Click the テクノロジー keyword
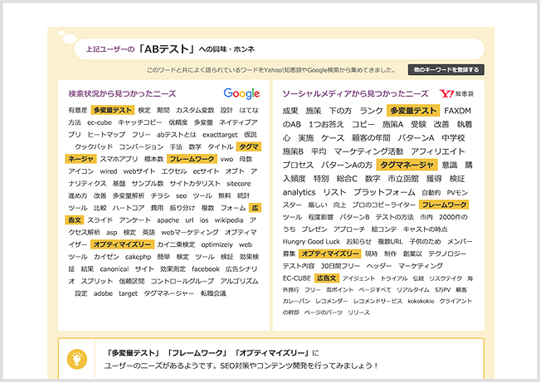 click(x=447, y=254)
